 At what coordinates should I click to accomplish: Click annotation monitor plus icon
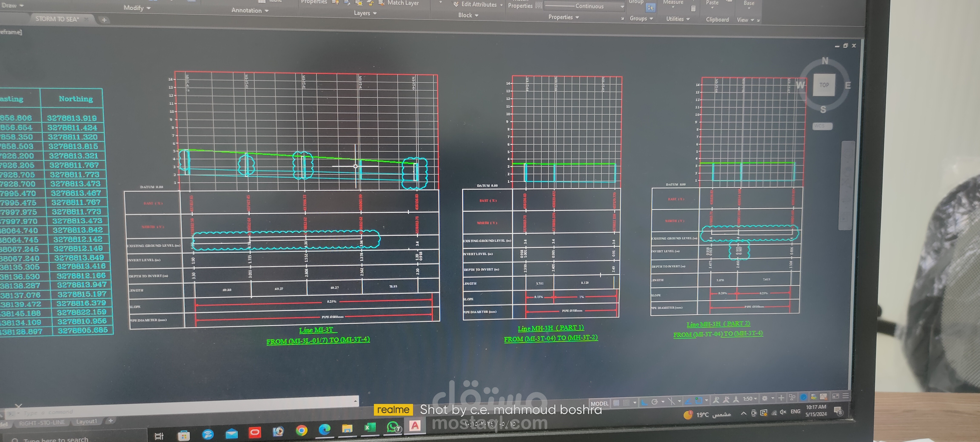tap(781, 398)
